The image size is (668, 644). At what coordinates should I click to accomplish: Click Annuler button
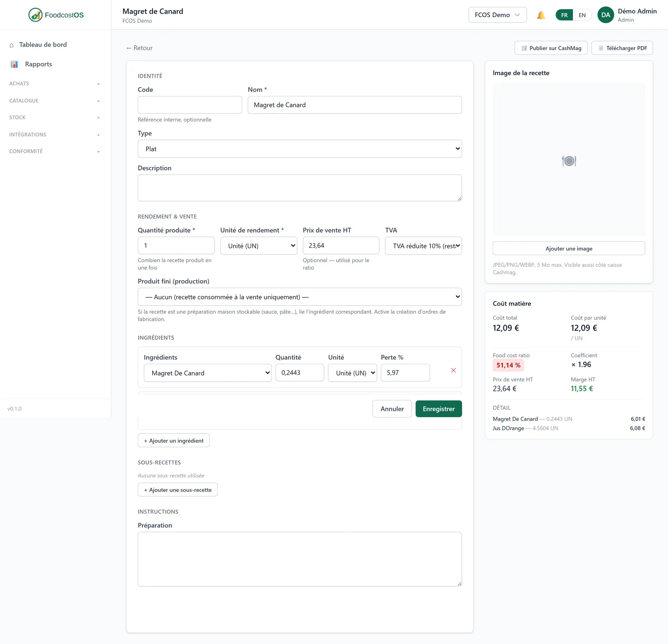tap(392, 409)
